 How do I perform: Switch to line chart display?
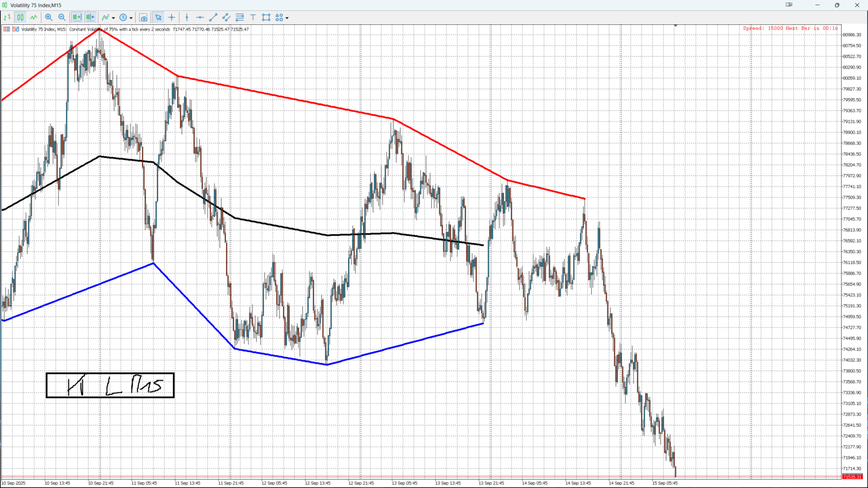(x=33, y=18)
